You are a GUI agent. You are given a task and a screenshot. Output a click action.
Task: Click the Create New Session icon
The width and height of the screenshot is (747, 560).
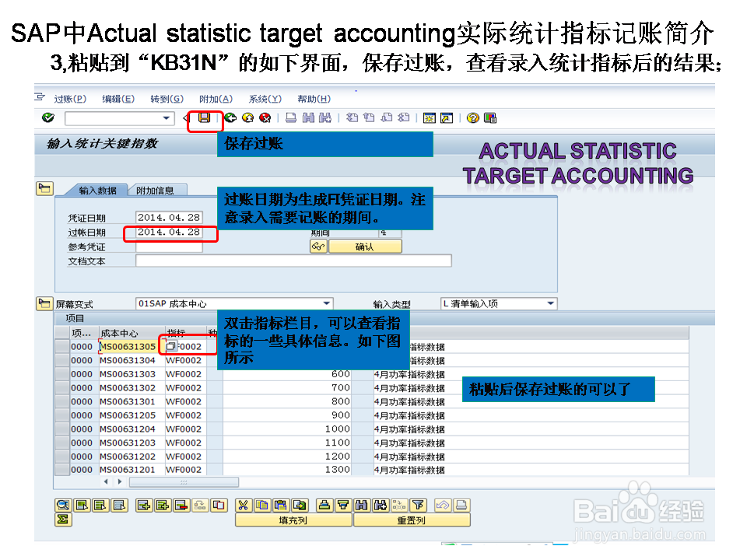click(x=430, y=117)
